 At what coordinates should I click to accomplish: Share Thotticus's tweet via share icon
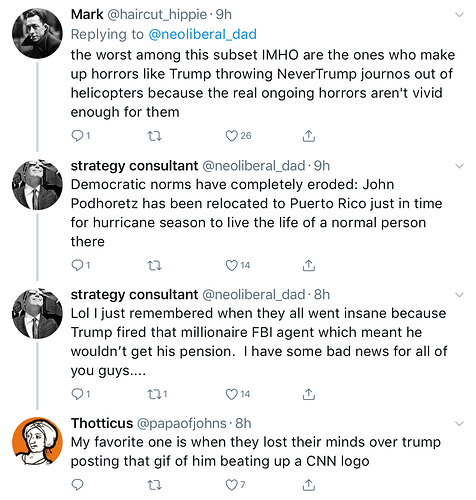point(309,485)
